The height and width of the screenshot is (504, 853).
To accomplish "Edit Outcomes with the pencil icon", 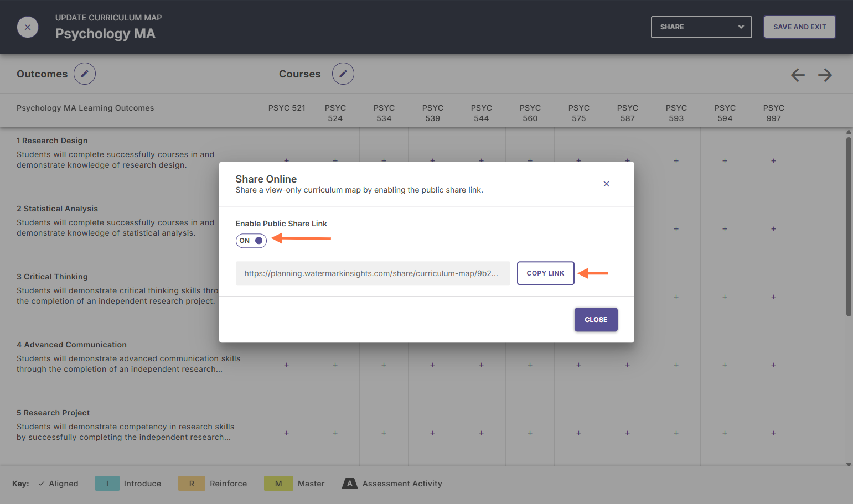I will [x=85, y=74].
